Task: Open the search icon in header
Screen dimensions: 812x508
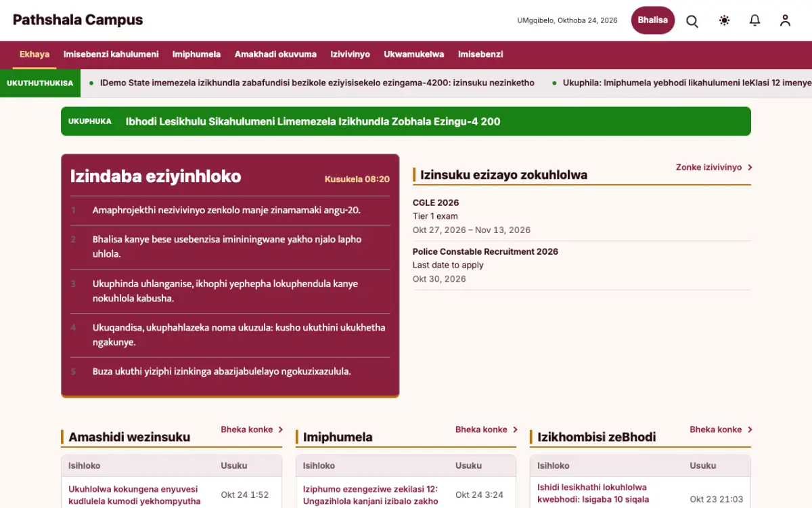Action: [x=692, y=20]
